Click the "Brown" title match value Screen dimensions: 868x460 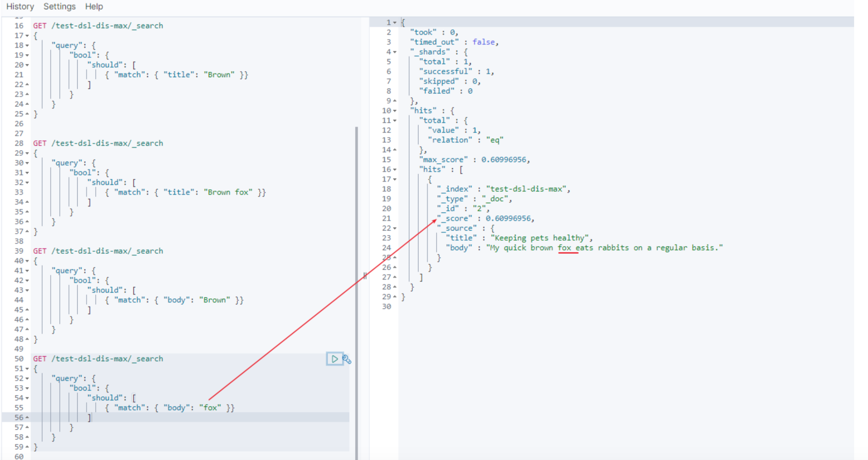pyautogui.click(x=219, y=75)
